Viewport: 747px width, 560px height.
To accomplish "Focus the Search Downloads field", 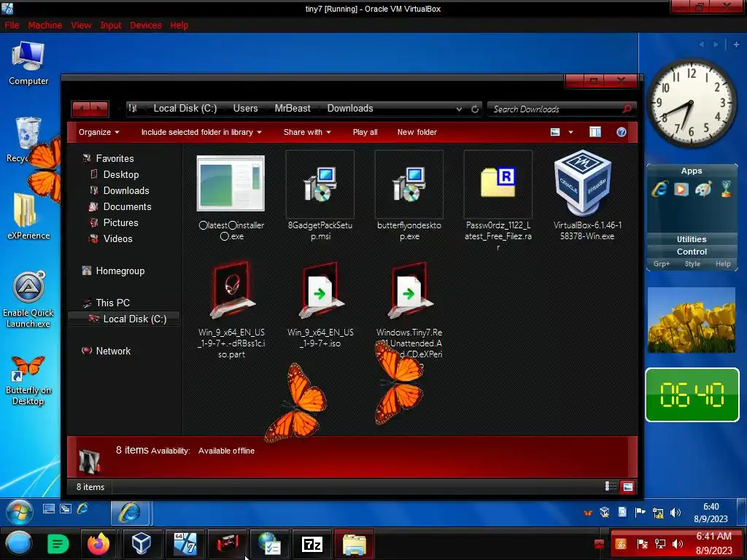I will pyautogui.click(x=555, y=109).
